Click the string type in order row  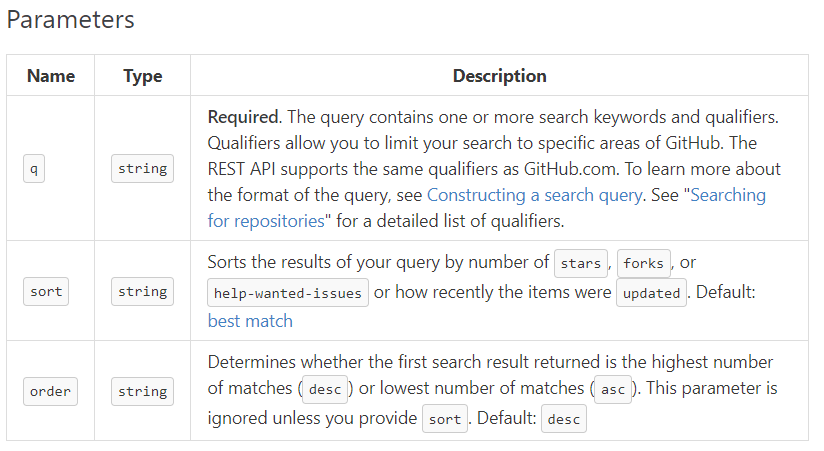pos(142,391)
